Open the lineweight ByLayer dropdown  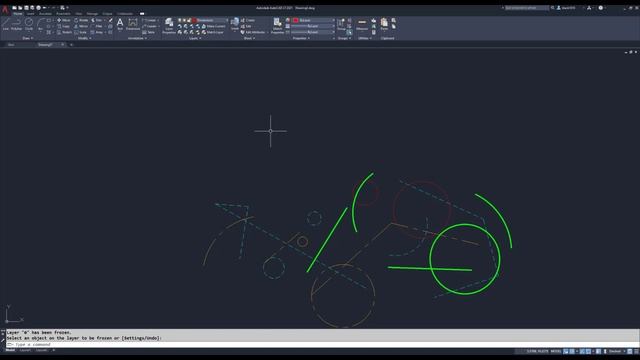tap(313, 26)
